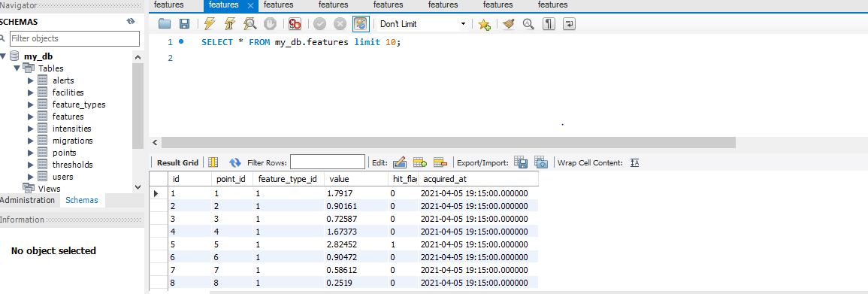Switch to the Administration tab
868x294 pixels.
[27, 200]
